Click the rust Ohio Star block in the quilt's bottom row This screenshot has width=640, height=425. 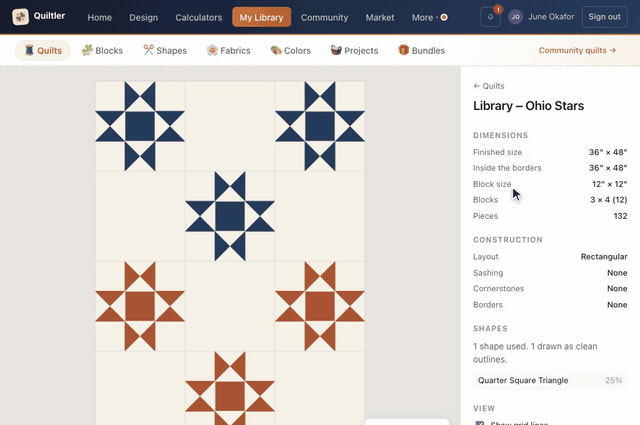coord(230,388)
